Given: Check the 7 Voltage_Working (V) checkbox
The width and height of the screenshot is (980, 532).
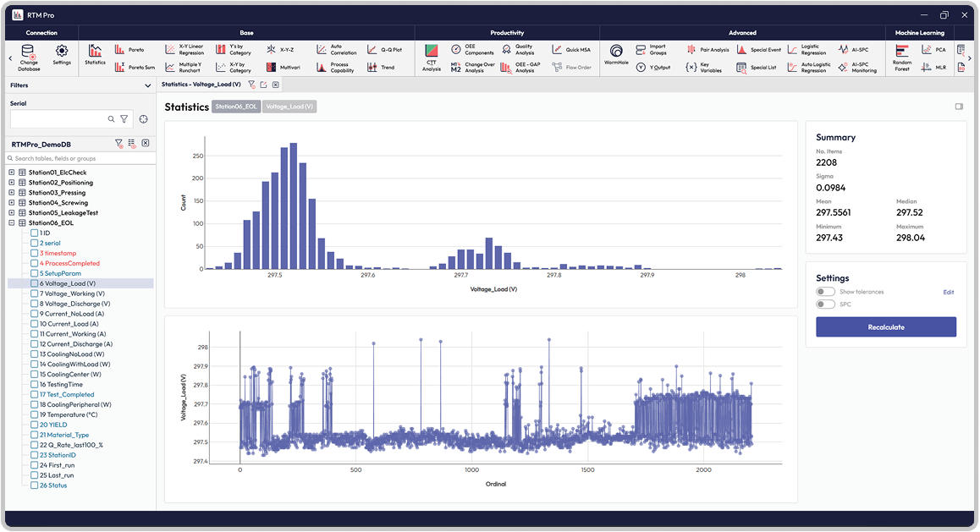Looking at the screenshot, I should click(35, 293).
